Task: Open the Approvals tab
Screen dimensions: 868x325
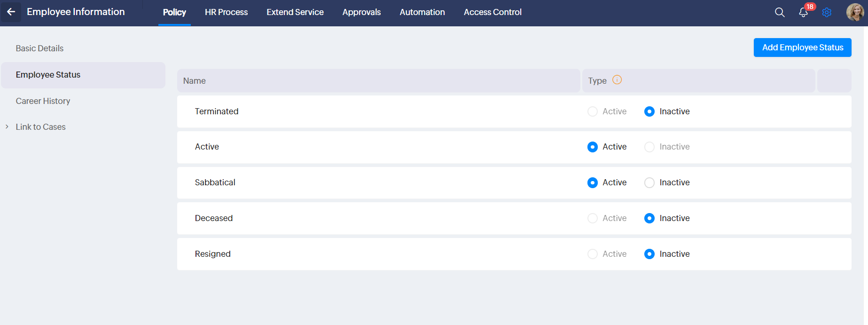Action: pyautogui.click(x=361, y=12)
